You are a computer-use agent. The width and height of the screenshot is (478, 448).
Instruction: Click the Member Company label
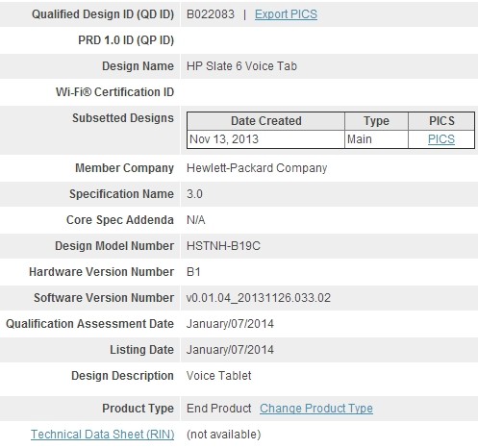tap(124, 168)
